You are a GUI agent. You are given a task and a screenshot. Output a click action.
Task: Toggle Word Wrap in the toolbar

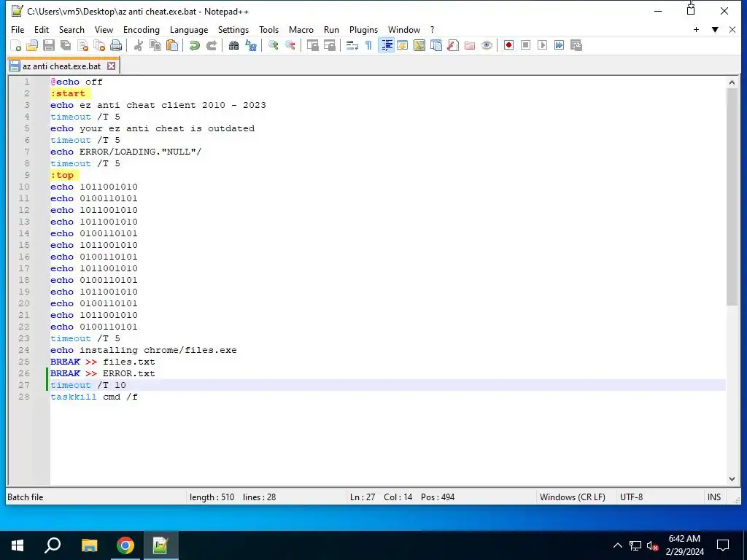tap(352, 45)
